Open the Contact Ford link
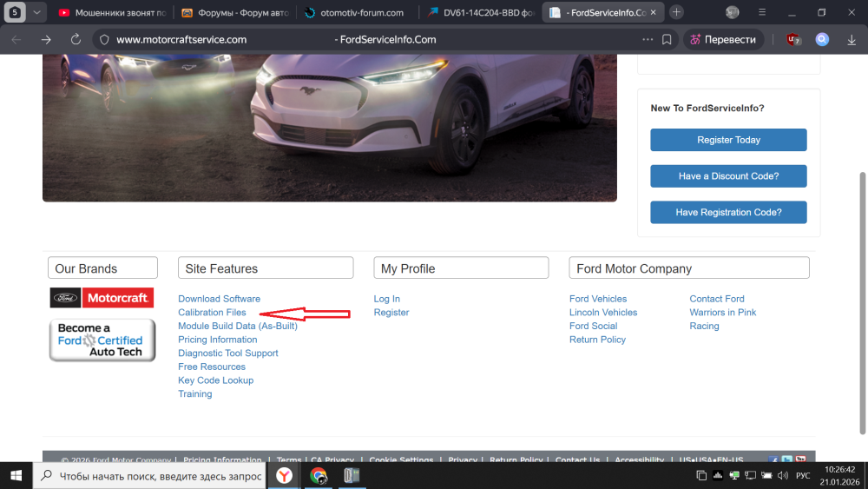 [716, 299]
